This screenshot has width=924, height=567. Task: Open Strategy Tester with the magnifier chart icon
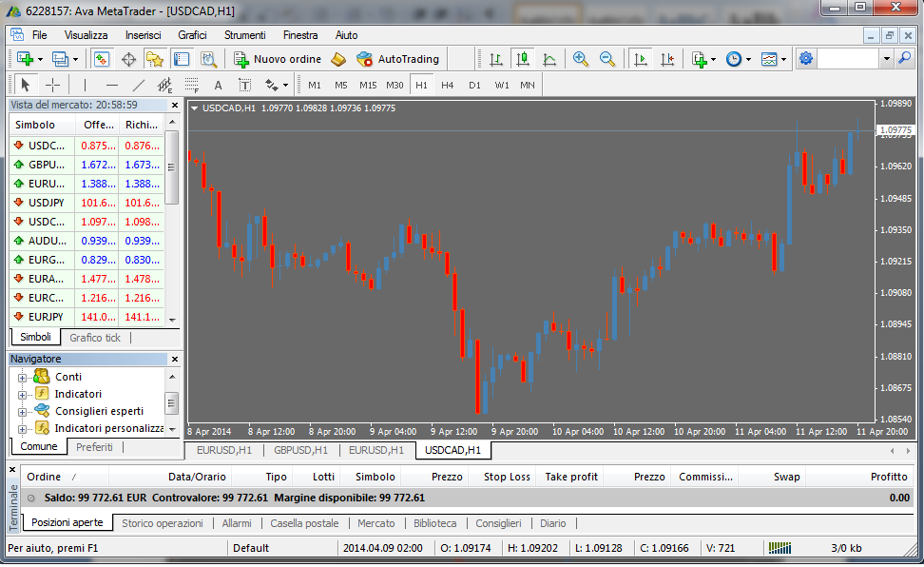(x=208, y=59)
